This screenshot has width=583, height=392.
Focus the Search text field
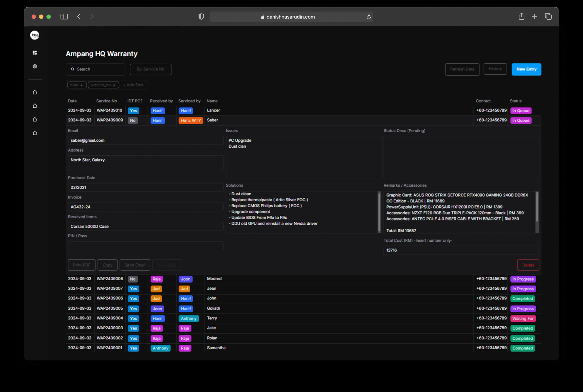click(x=95, y=69)
